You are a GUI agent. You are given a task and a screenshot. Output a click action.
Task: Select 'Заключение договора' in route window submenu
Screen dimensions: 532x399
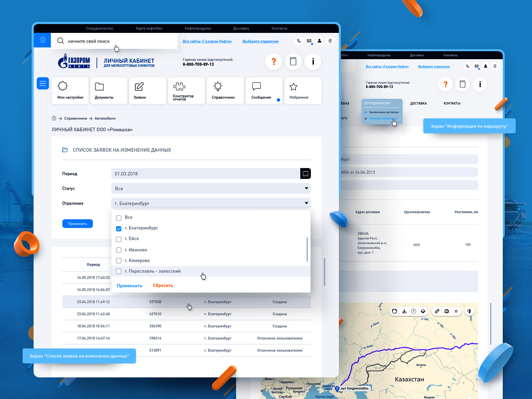pyautogui.click(x=383, y=112)
